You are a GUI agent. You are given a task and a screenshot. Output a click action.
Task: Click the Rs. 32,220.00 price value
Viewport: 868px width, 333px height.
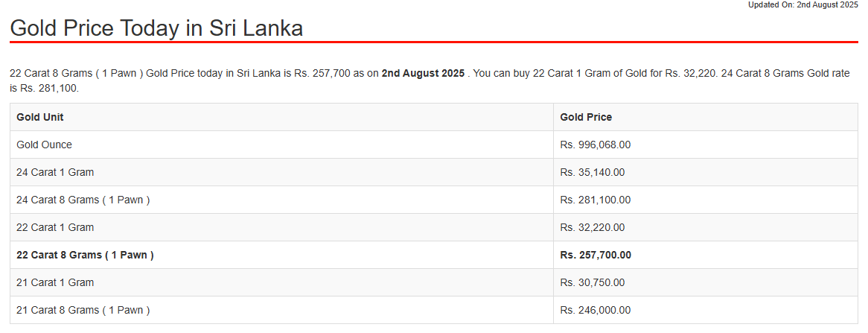coord(593,228)
